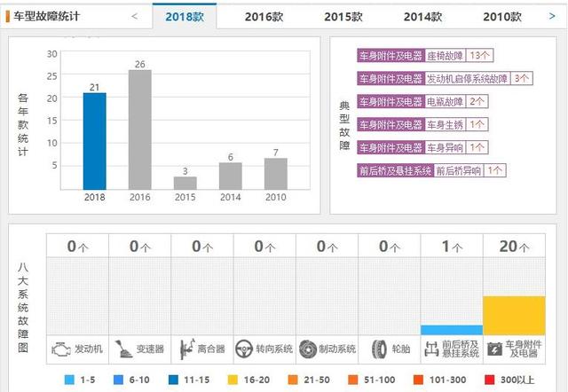Click the 制动系统 label text

point(337,349)
